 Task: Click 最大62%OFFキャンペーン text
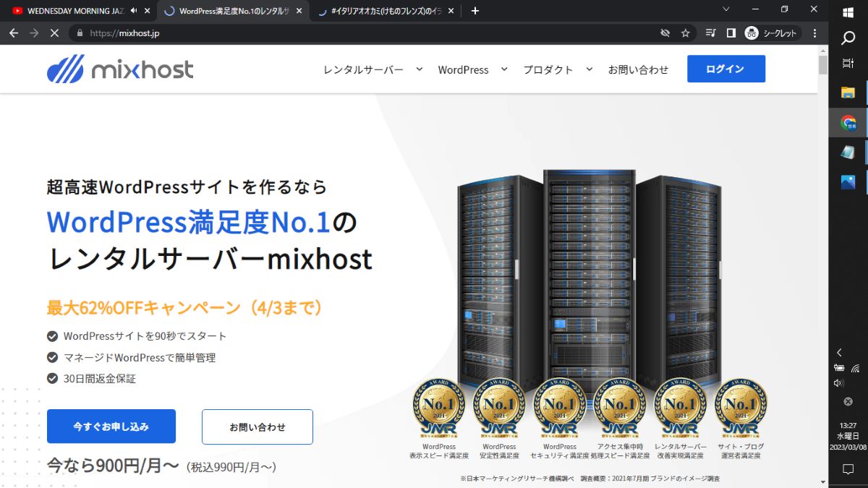pos(184,308)
